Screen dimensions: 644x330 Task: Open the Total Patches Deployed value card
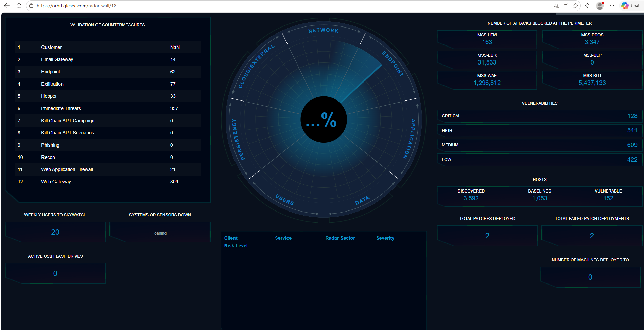pos(487,236)
